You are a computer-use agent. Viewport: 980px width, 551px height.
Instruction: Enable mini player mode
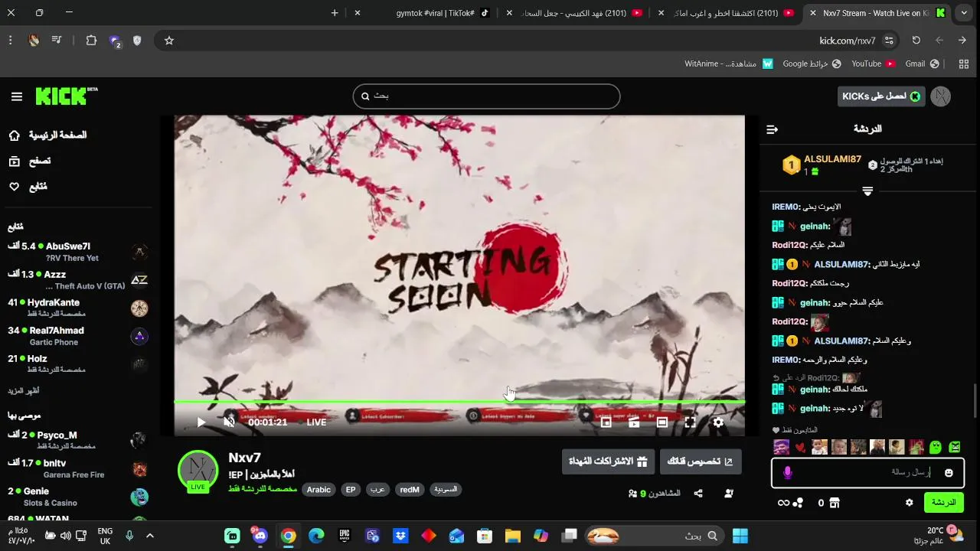[606, 422]
